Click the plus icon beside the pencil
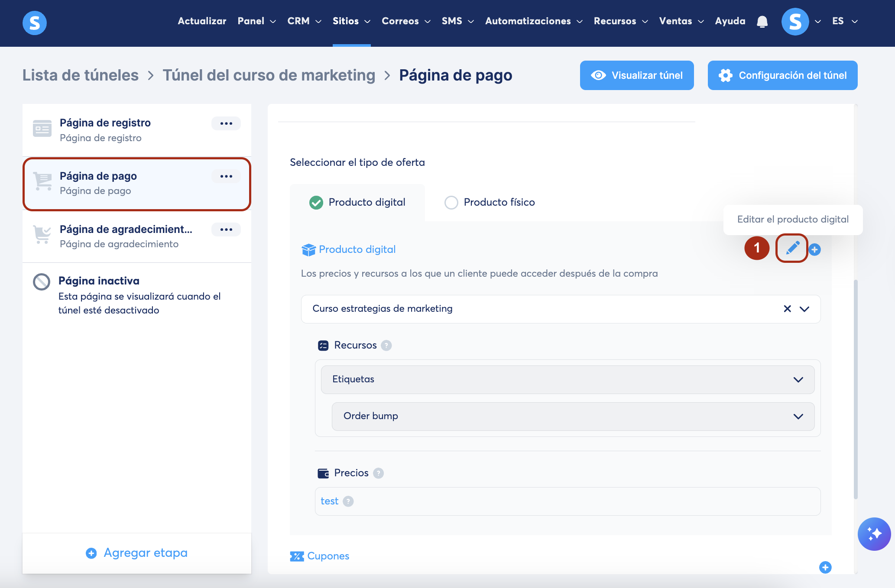895x588 pixels. point(815,249)
